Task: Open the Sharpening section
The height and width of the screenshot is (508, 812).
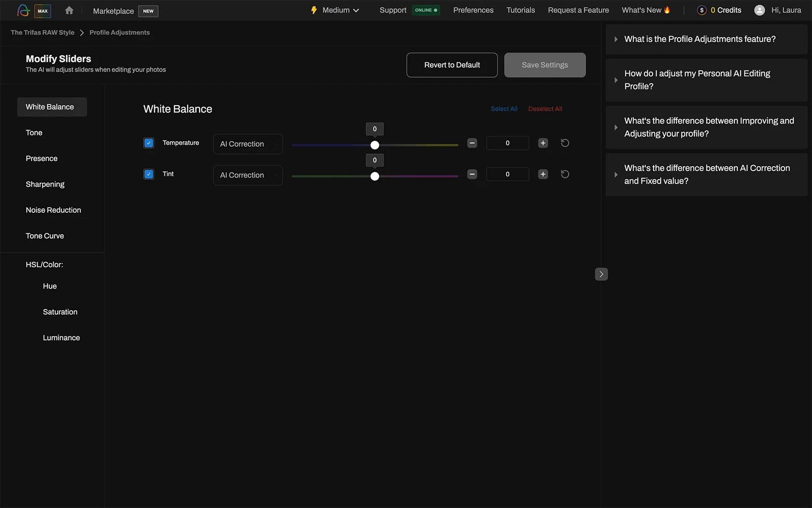Action: tap(45, 184)
